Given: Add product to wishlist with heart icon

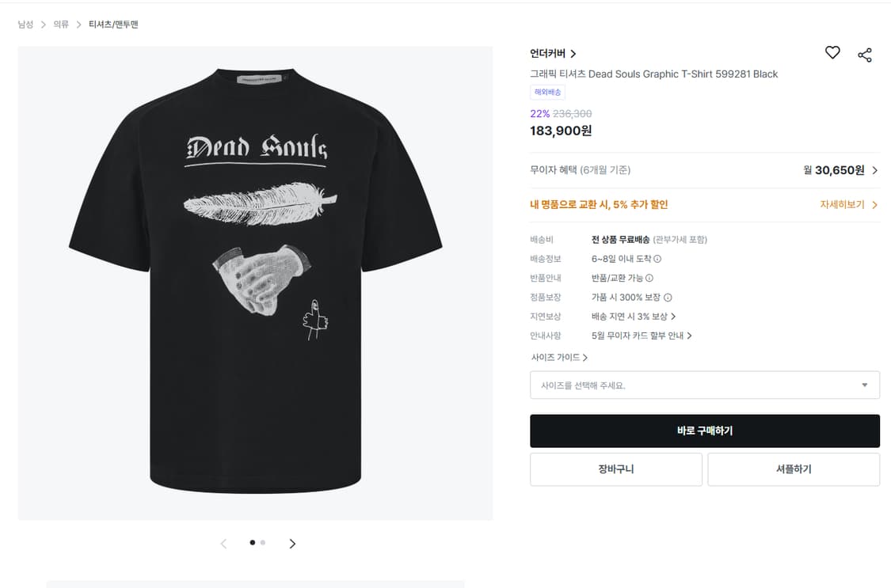Looking at the screenshot, I should tap(832, 53).
